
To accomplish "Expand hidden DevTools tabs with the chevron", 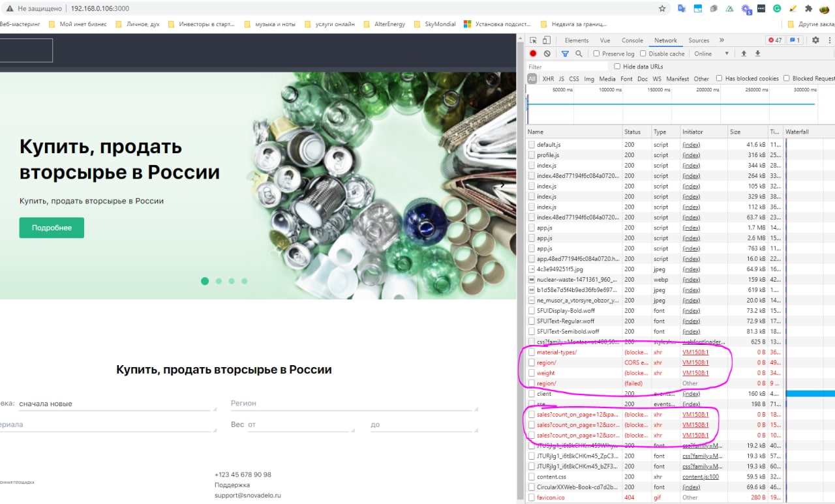I will pos(721,40).
